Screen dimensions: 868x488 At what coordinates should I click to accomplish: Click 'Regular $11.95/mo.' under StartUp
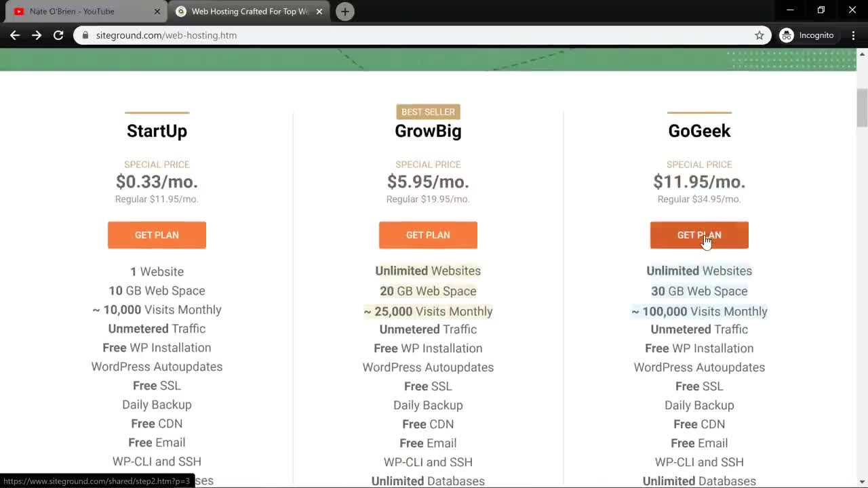click(157, 199)
